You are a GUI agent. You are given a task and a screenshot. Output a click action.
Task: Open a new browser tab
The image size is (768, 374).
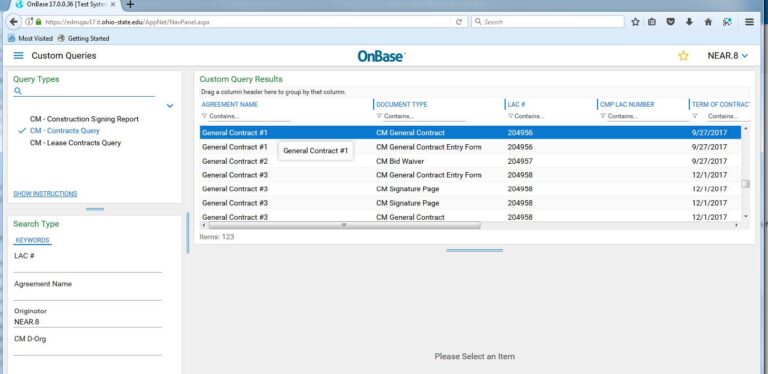pos(130,4)
